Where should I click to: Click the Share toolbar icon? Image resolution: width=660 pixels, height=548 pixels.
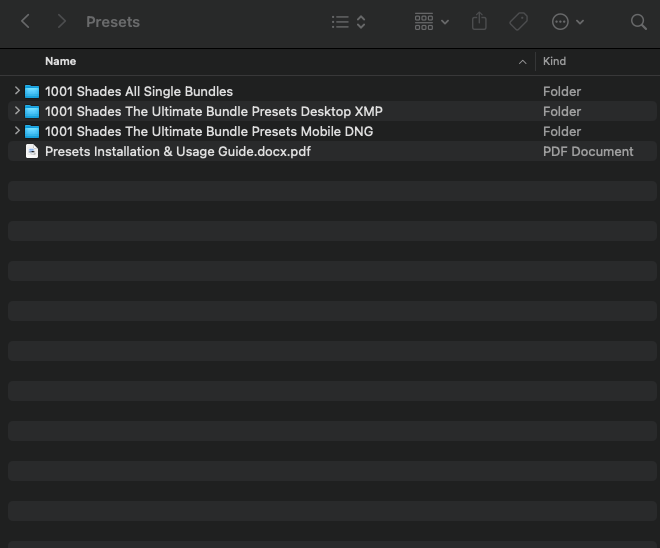pyautogui.click(x=479, y=21)
